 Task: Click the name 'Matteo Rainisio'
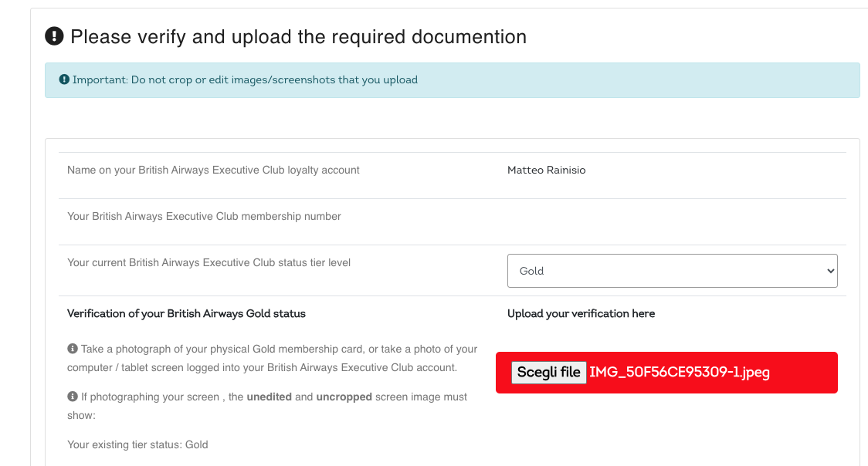pyautogui.click(x=547, y=171)
